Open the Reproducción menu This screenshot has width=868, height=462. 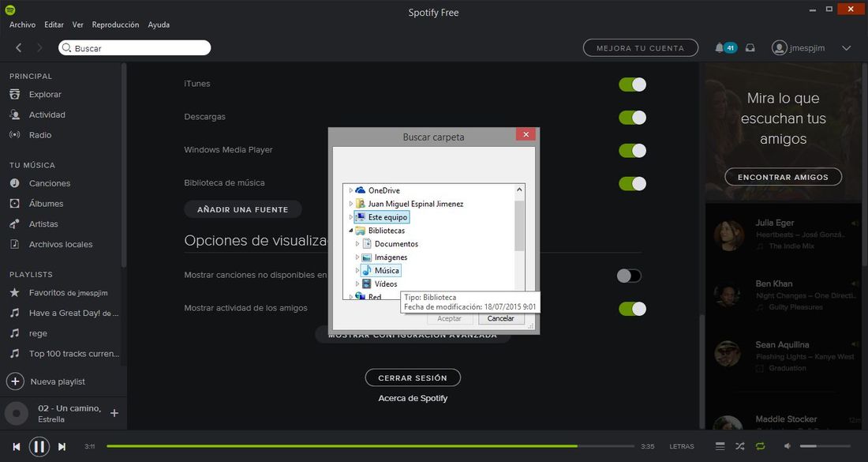116,24
